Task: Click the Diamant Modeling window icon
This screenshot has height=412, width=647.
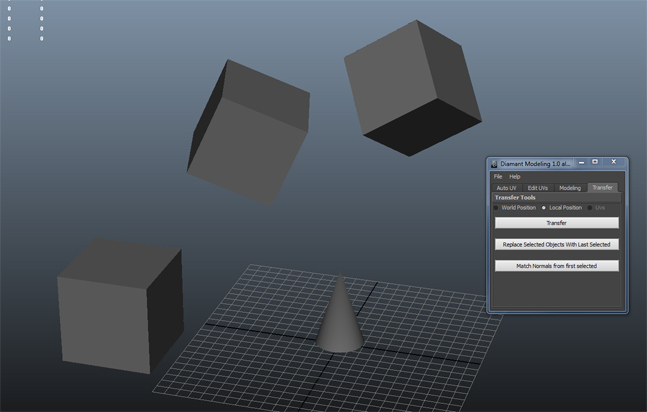Action: click(494, 163)
